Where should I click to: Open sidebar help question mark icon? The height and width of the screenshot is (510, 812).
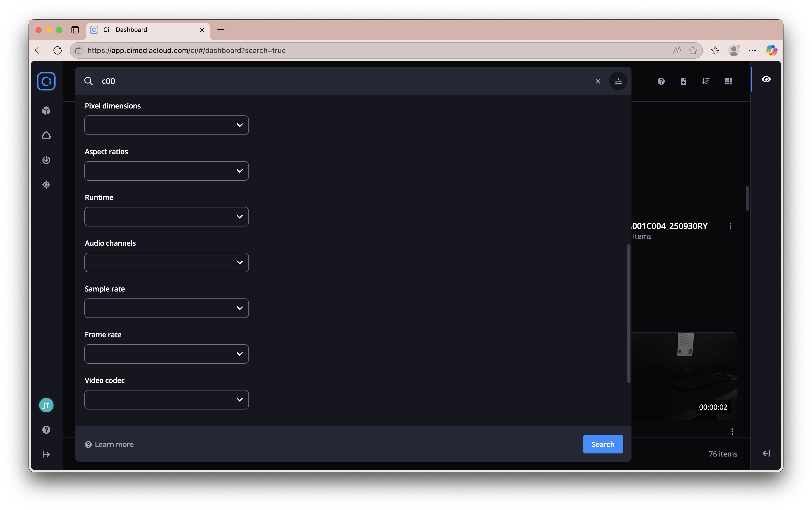(x=46, y=430)
